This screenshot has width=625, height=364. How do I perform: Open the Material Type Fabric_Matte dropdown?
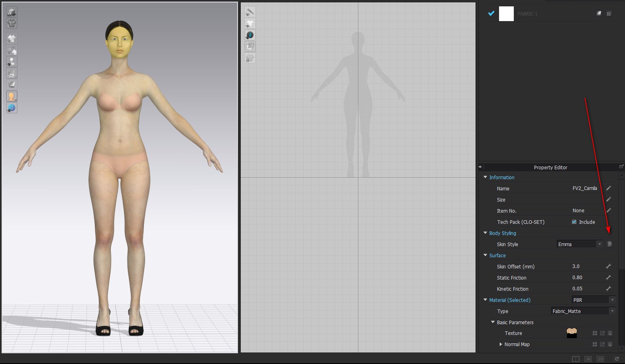tap(584, 311)
